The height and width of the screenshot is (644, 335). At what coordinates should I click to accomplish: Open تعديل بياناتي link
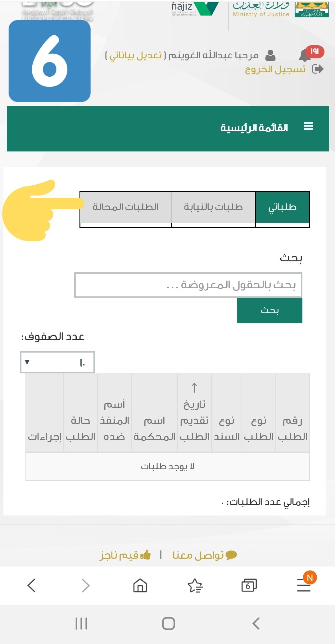(136, 56)
